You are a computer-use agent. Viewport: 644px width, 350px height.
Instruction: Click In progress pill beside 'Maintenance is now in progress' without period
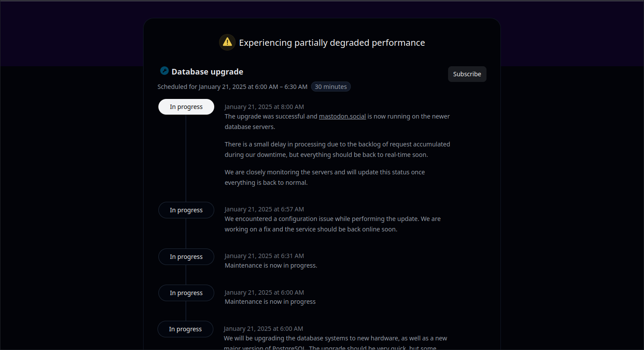point(186,293)
